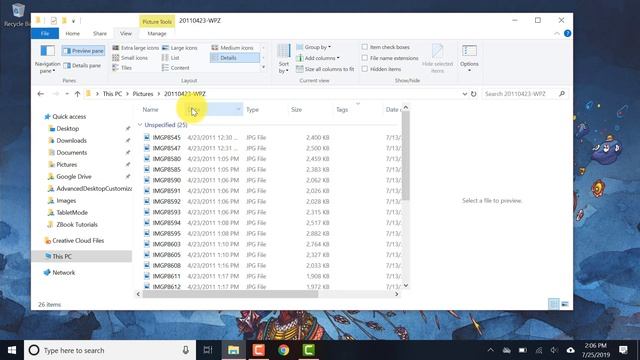Select file IMGP8611
640x360 pixels.
(167, 276)
